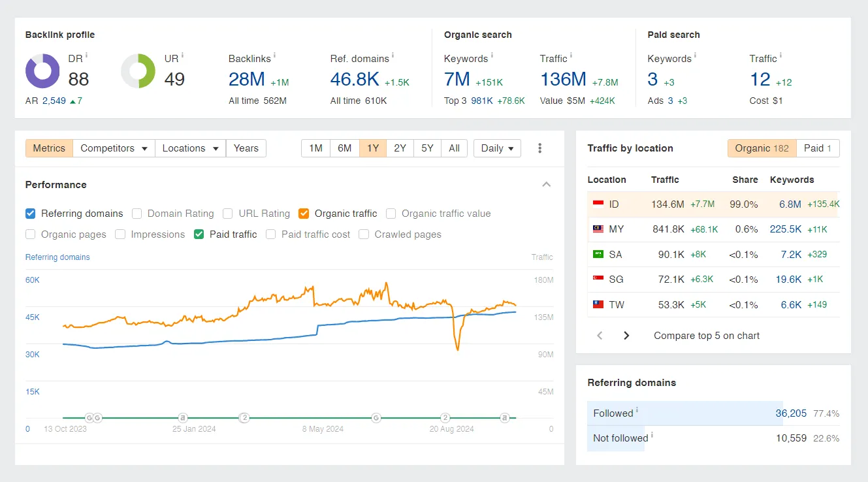Switch to the Years tab
The width and height of the screenshot is (868, 482).
pos(246,148)
